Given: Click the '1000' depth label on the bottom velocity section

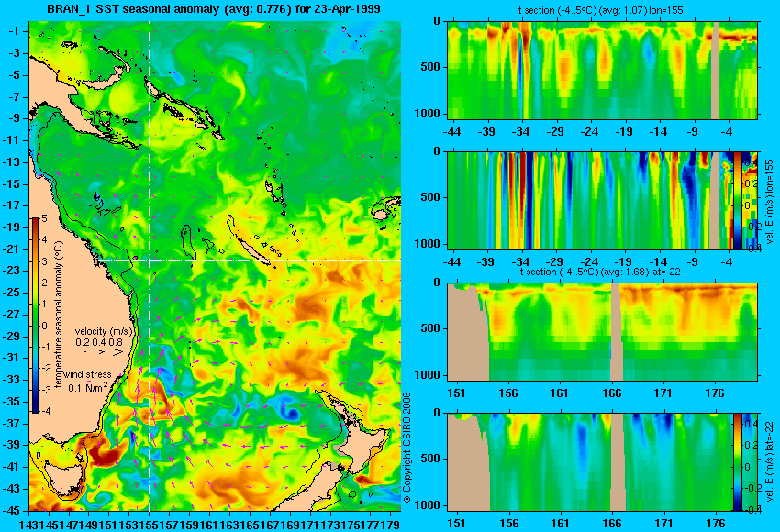Looking at the screenshot, I should coord(428,505).
